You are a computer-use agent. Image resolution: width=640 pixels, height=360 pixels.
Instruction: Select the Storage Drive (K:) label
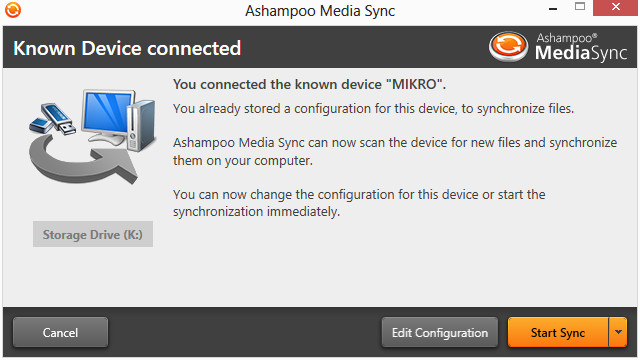click(93, 234)
